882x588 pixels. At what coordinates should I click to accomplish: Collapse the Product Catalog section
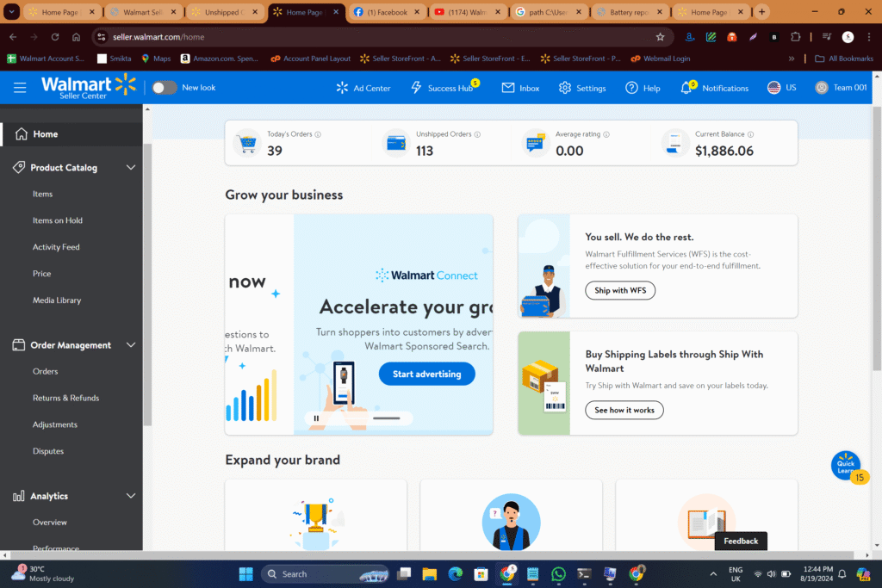tap(131, 168)
